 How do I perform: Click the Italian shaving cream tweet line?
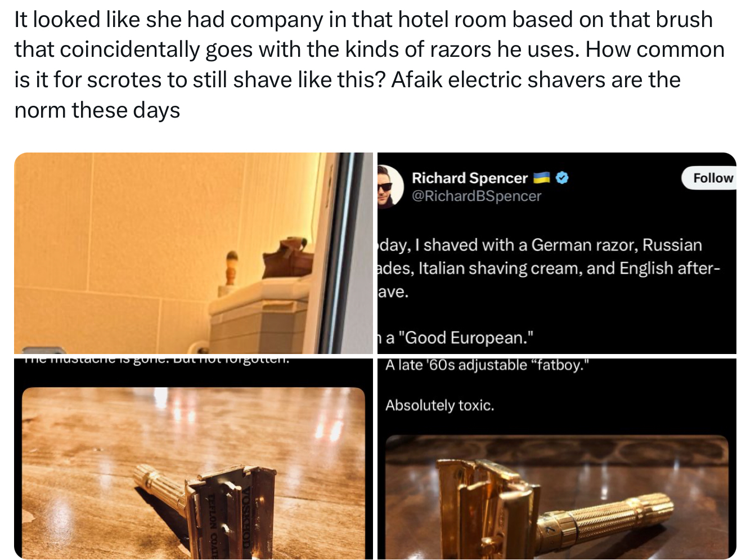549,268
